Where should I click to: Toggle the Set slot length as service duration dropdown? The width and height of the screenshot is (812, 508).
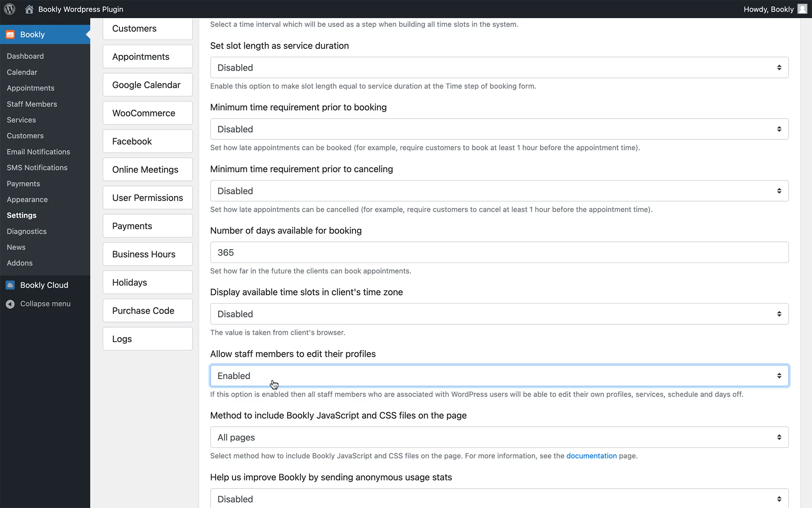(x=499, y=67)
